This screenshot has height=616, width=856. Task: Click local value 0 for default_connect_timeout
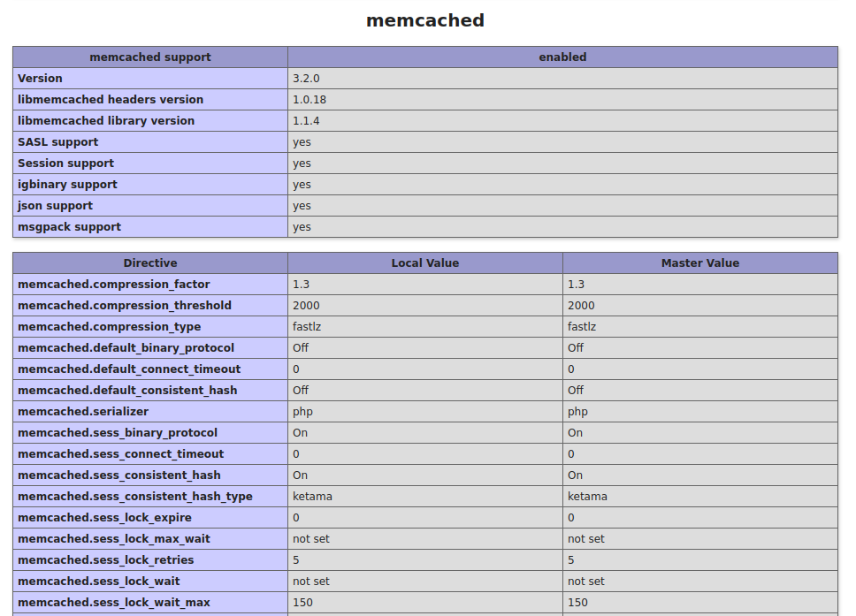point(296,369)
